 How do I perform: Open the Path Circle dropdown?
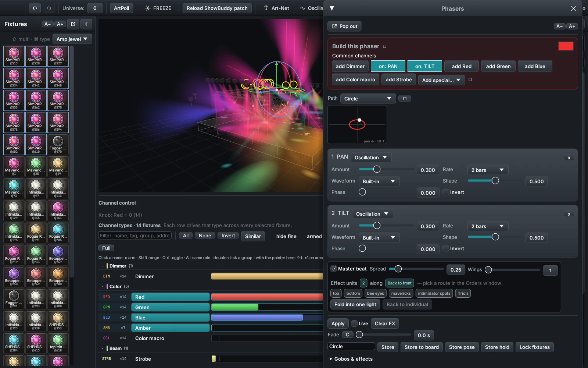click(368, 99)
